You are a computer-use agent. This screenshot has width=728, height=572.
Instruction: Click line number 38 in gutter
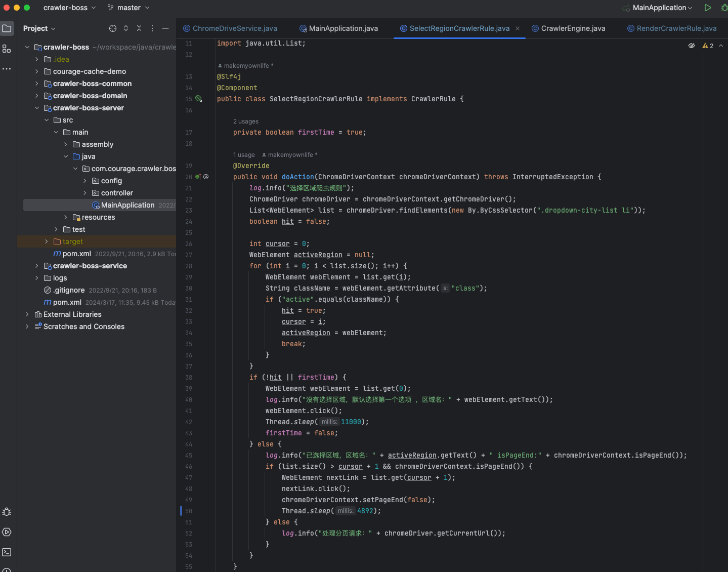click(x=189, y=377)
